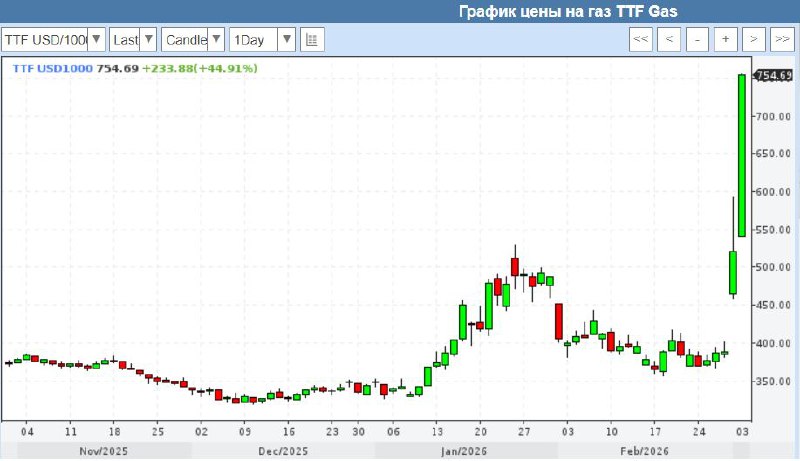Open the Candle chart type dropdown
This screenshot has width=800, height=461.
coord(192,40)
